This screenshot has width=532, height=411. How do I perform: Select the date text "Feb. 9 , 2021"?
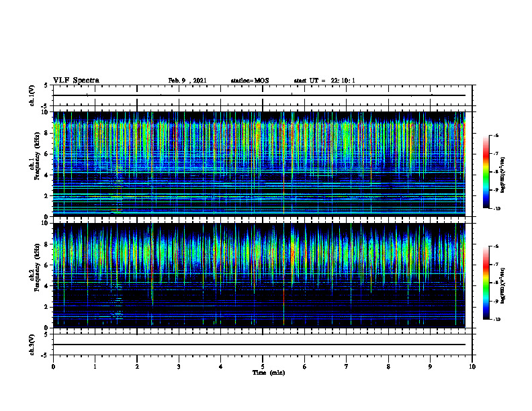click(x=187, y=81)
